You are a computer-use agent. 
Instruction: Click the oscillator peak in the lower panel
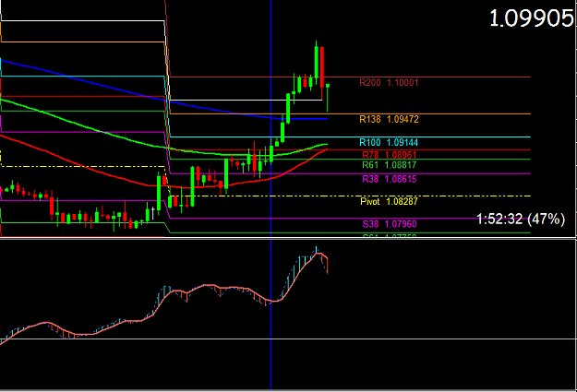point(317,251)
